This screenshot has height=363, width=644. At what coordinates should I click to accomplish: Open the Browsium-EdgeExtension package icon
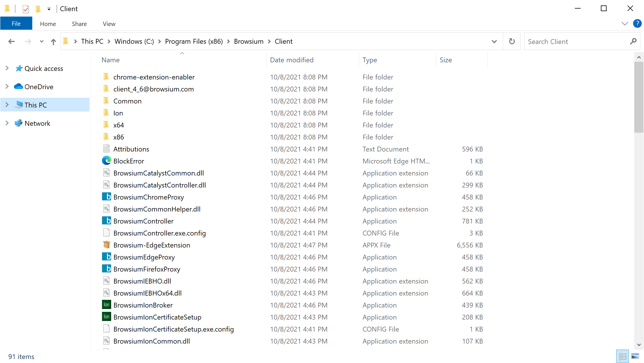(x=106, y=245)
